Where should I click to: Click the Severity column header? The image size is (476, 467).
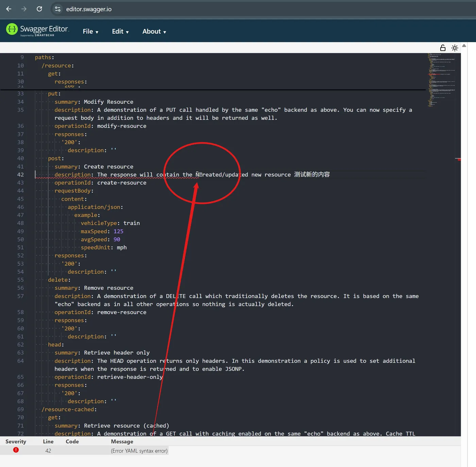click(16, 442)
